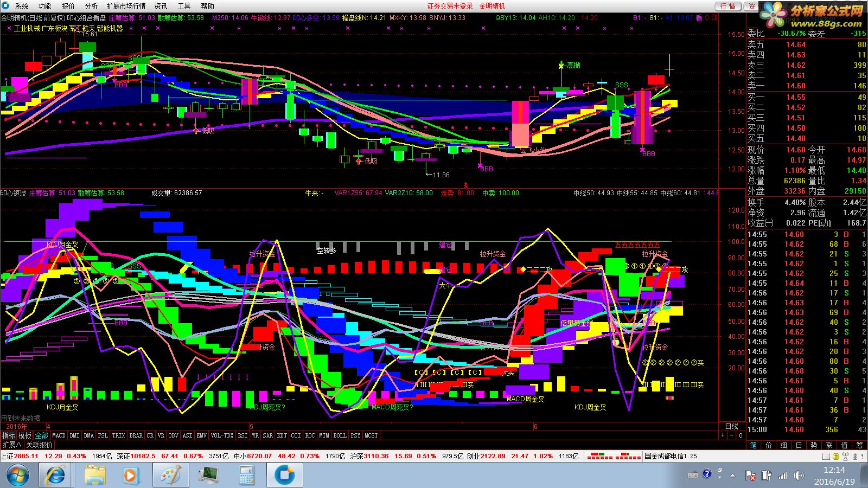Select the 联 tab in side panel
The height and width of the screenshot is (488, 868).
click(829, 445)
